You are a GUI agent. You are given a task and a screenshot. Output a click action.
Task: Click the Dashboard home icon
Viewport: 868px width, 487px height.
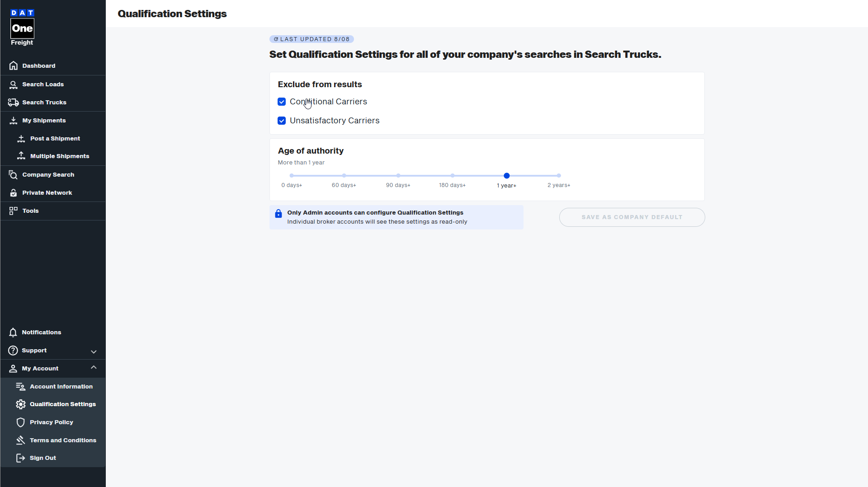pos(14,66)
